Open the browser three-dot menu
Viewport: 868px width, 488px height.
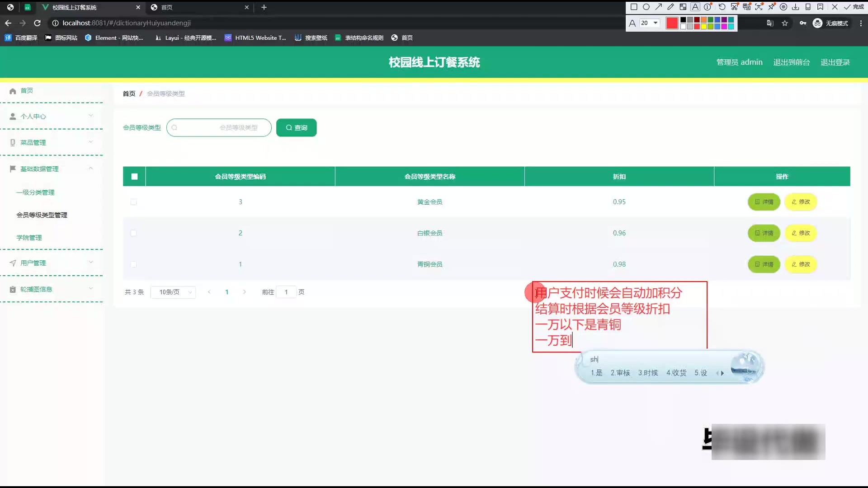coord(861,23)
